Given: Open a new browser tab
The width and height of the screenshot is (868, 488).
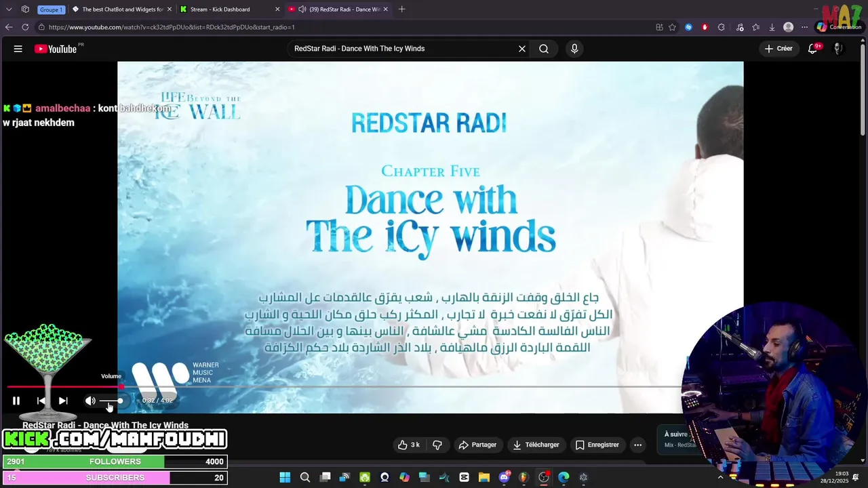Looking at the screenshot, I should click(x=402, y=9).
